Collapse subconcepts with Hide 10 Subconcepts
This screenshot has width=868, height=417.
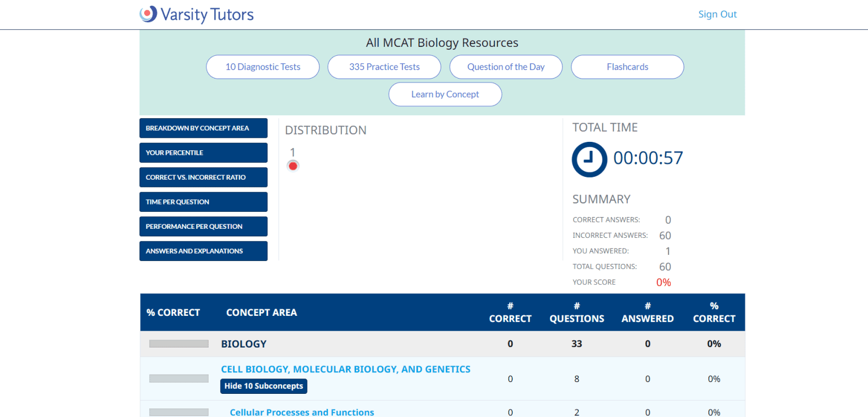pos(263,386)
